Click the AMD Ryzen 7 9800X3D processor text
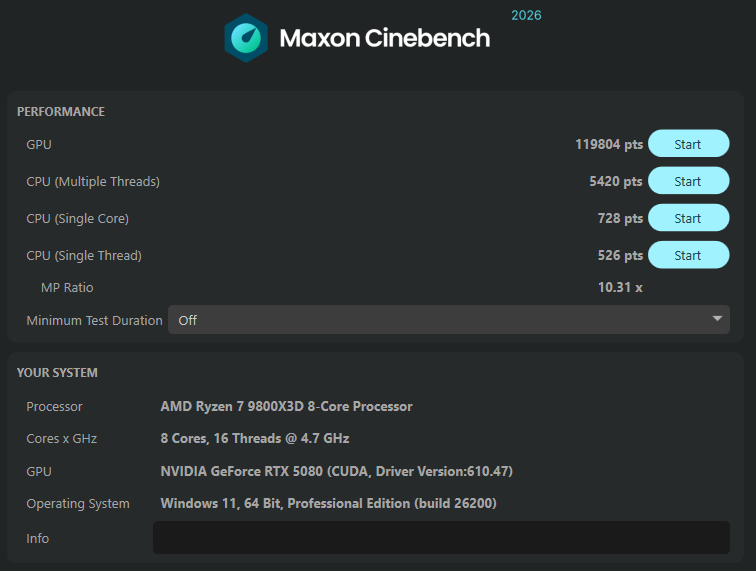The height and width of the screenshot is (571, 756). coord(286,407)
